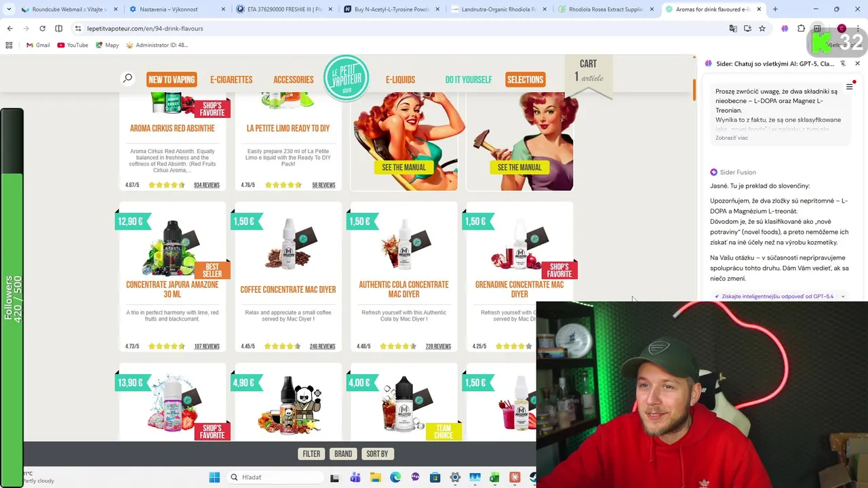This screenshot has width=868, height=488.
Task: Switch to the ETA 376290000 FRESHIE tab
Action: coord(281,9)
